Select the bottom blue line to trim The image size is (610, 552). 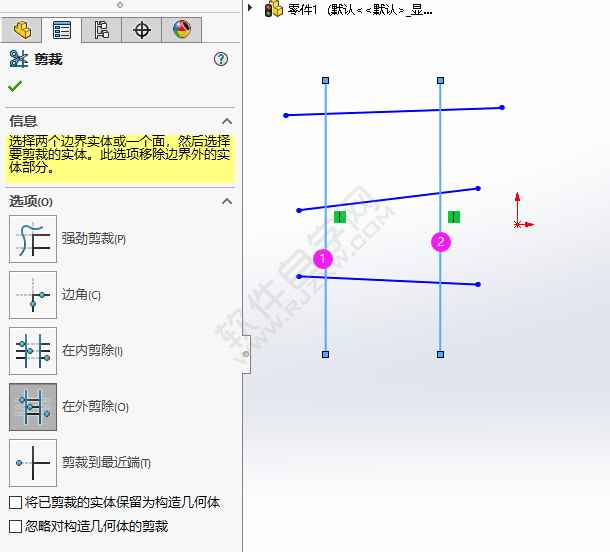point(389,280)
